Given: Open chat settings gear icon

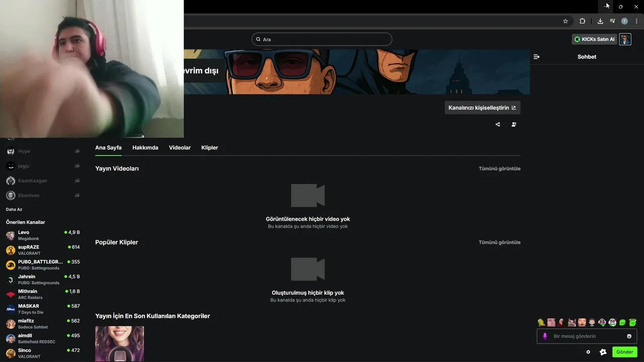Looking at the screenshot, I should (588, 352).
